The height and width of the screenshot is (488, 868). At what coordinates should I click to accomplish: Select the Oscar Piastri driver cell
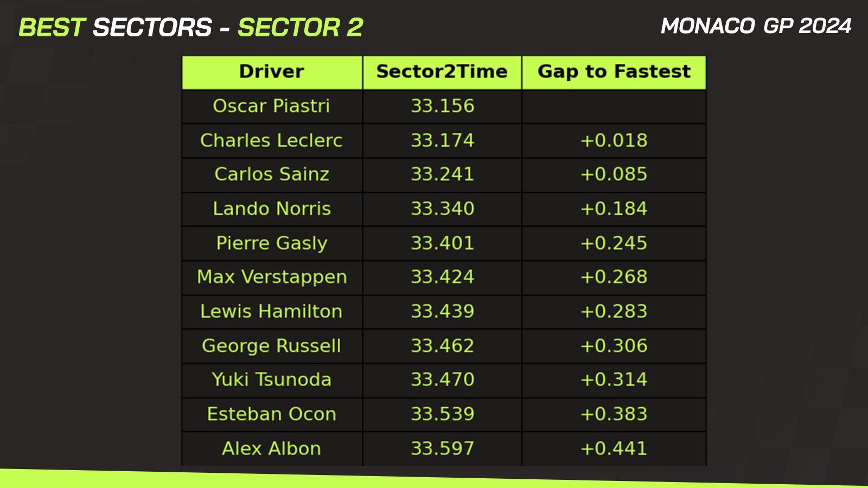coord(272,106)
